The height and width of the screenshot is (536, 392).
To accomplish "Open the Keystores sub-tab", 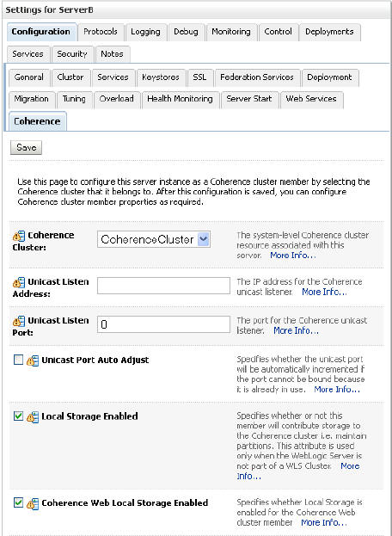I will (161, 77).
